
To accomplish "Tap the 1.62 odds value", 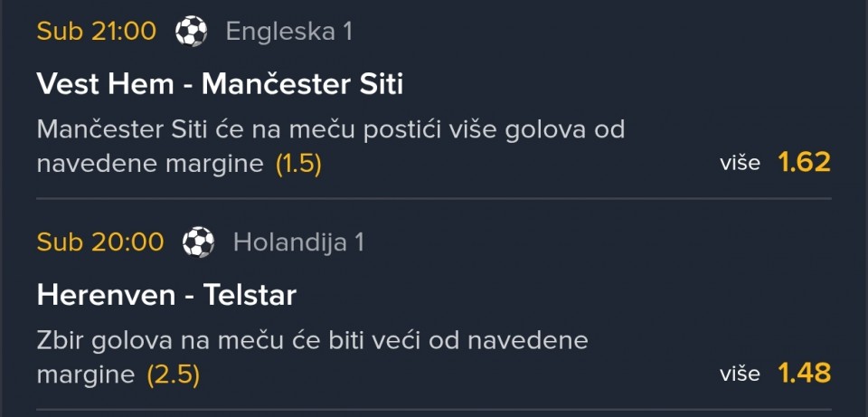I will (804, 163).
